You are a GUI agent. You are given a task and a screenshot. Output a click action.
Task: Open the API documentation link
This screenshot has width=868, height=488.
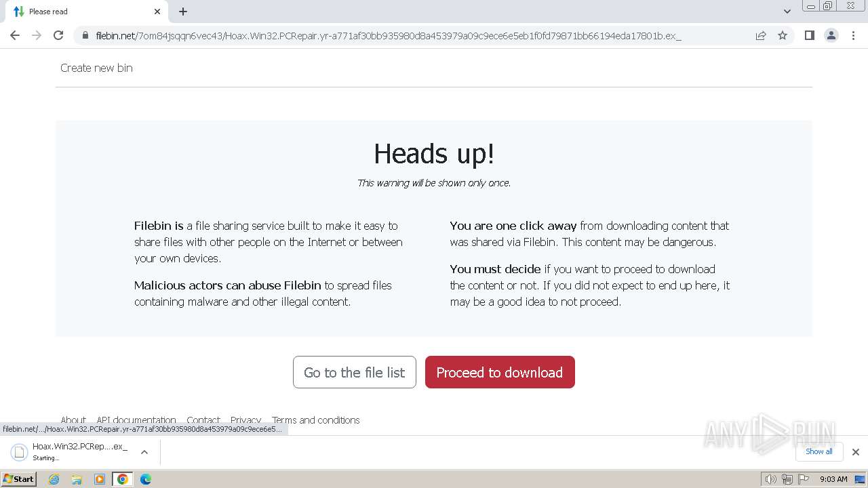[x=136, y=420]
